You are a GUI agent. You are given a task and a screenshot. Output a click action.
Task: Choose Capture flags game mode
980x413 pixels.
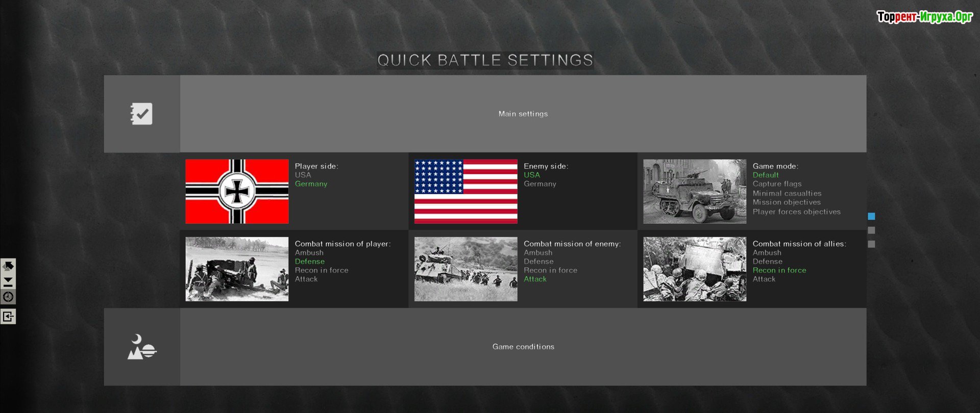point(777,184)
